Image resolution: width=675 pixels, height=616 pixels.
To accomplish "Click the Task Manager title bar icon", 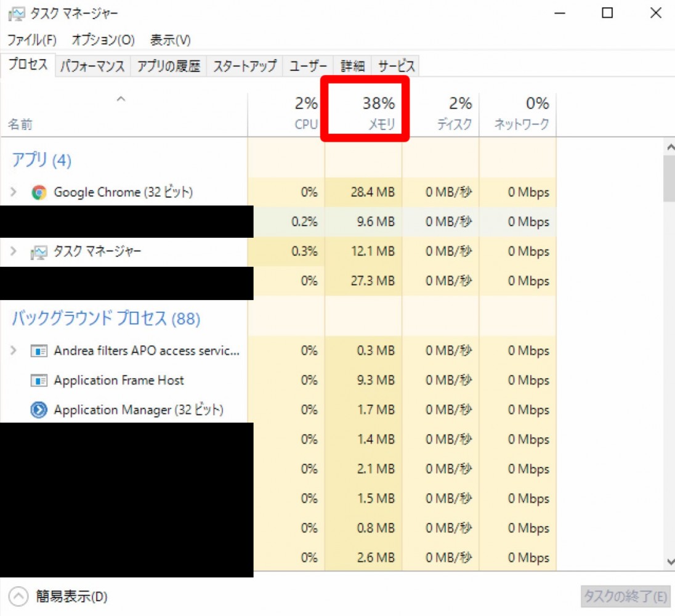I will click(17, 14).
